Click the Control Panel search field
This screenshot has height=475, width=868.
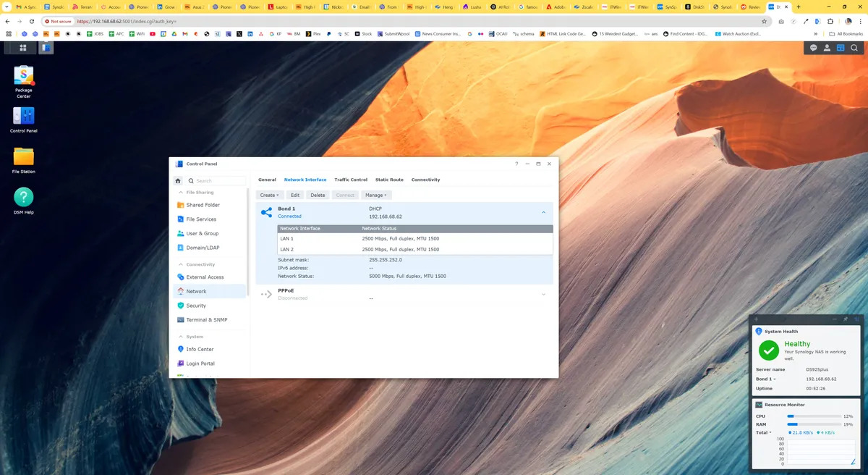point(219,180)
